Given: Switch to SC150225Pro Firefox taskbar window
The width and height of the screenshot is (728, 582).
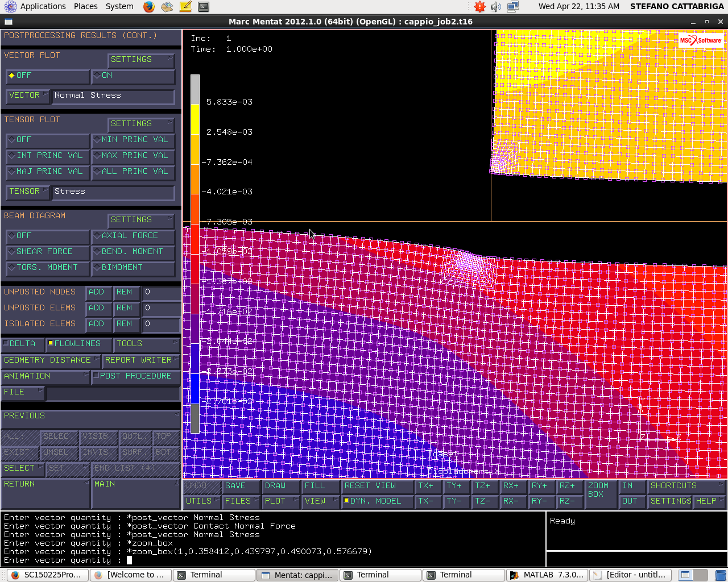Looking at the screenshot, I should [x=47, y=575].
